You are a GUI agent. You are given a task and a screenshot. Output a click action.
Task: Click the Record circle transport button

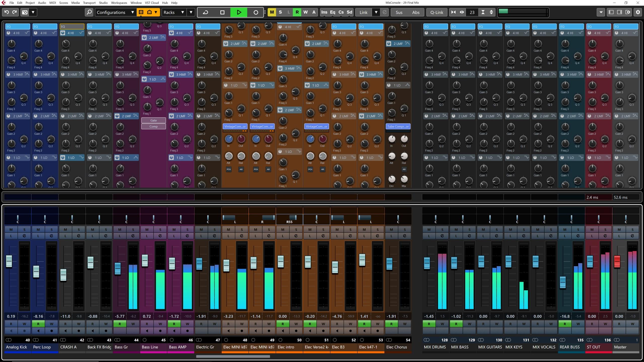coord(255,12)
